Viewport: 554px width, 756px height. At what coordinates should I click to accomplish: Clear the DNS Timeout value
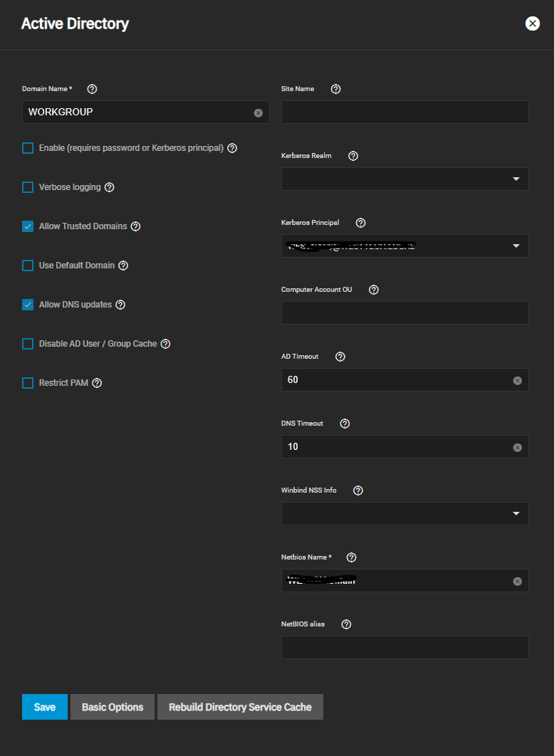518,448
